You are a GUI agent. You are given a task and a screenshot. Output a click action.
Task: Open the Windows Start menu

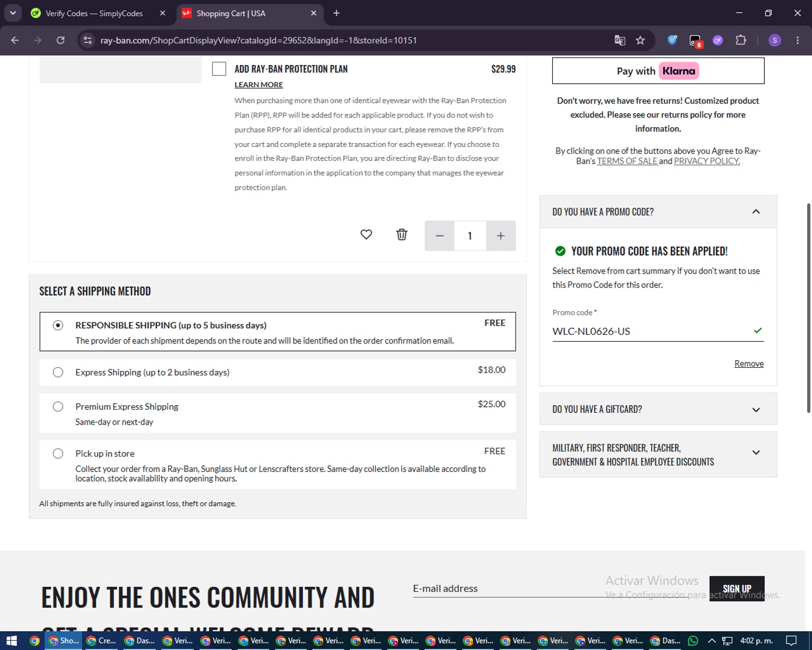click(x=11, y=641)
